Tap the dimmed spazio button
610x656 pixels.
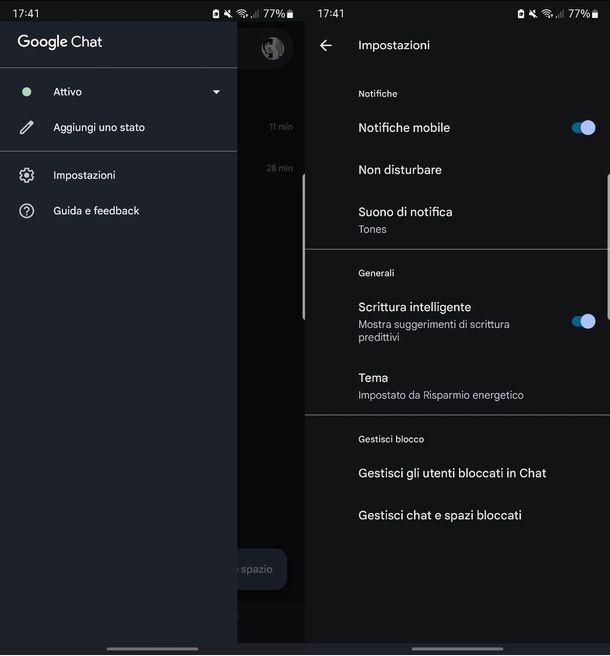tap(262, 569)
